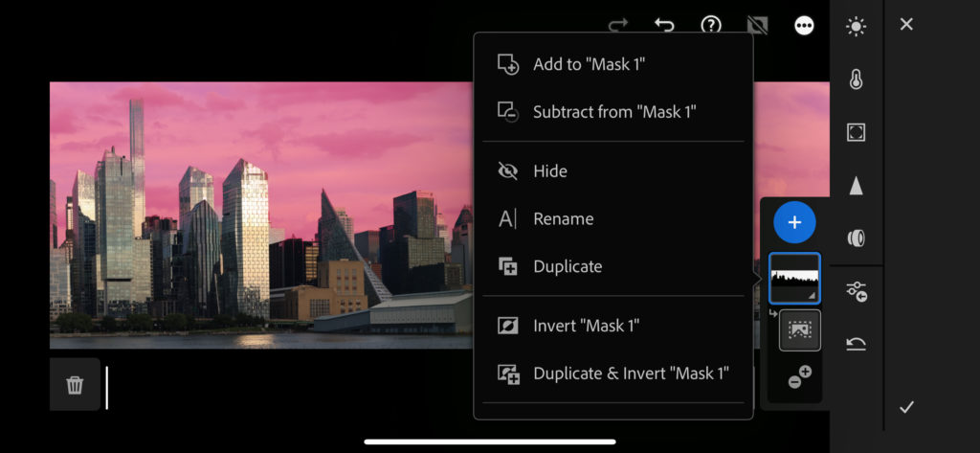
Task: Choose Duplicate from the mask menu
Action: pos(613,266)
